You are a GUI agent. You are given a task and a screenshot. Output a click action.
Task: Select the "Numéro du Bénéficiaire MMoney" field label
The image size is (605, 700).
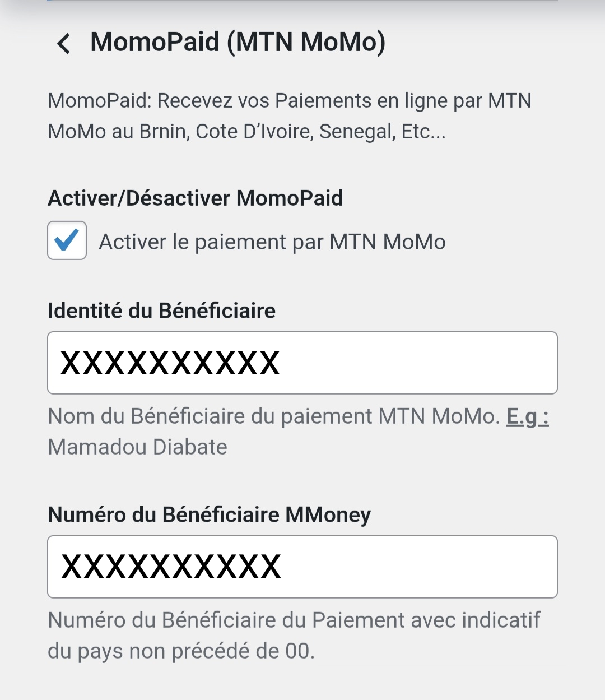click(x=210, y=514)
